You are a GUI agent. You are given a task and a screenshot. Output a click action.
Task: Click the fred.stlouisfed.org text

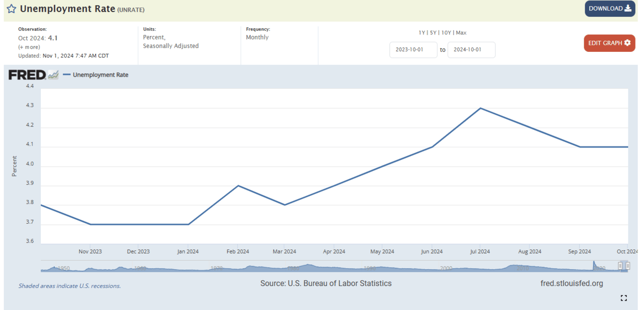tap(572, 284)
